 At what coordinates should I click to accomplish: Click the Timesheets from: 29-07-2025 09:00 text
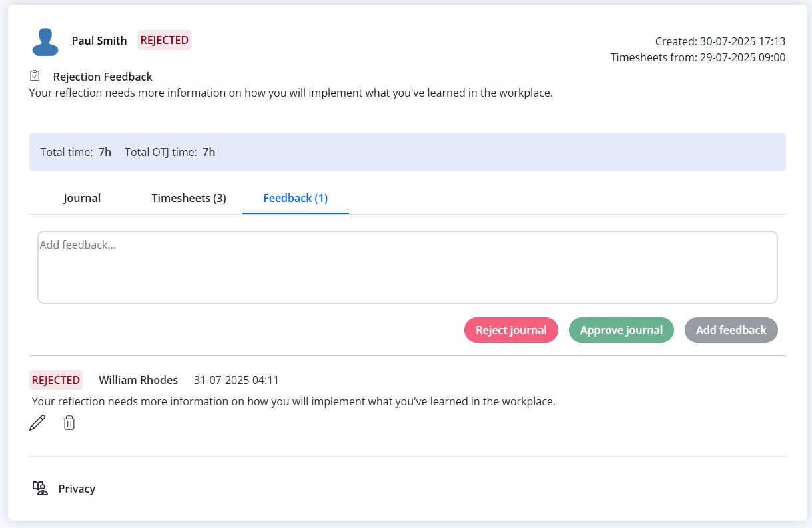[698, 57]
